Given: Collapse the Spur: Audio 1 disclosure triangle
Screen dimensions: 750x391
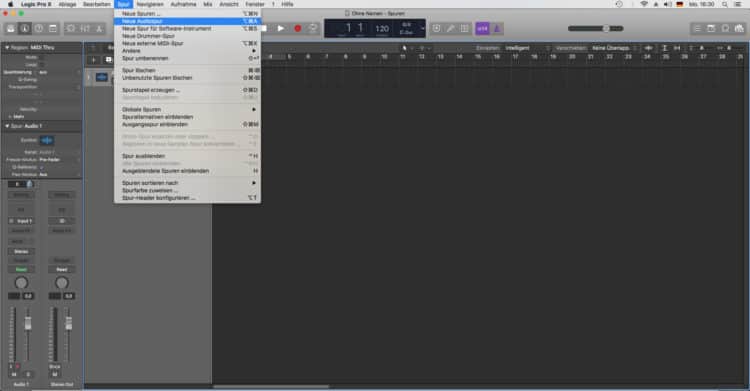Looking at the screenshot, I should 7,126.
